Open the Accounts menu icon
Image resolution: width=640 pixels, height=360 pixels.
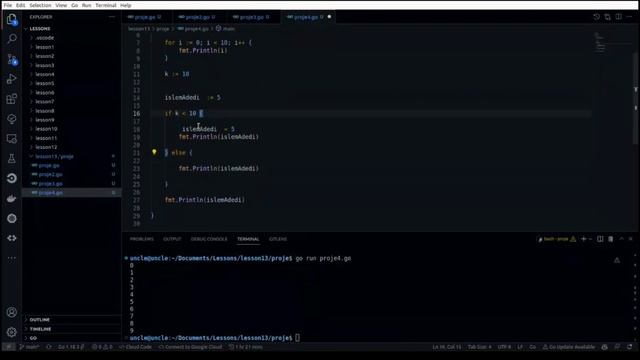[12, 312]
